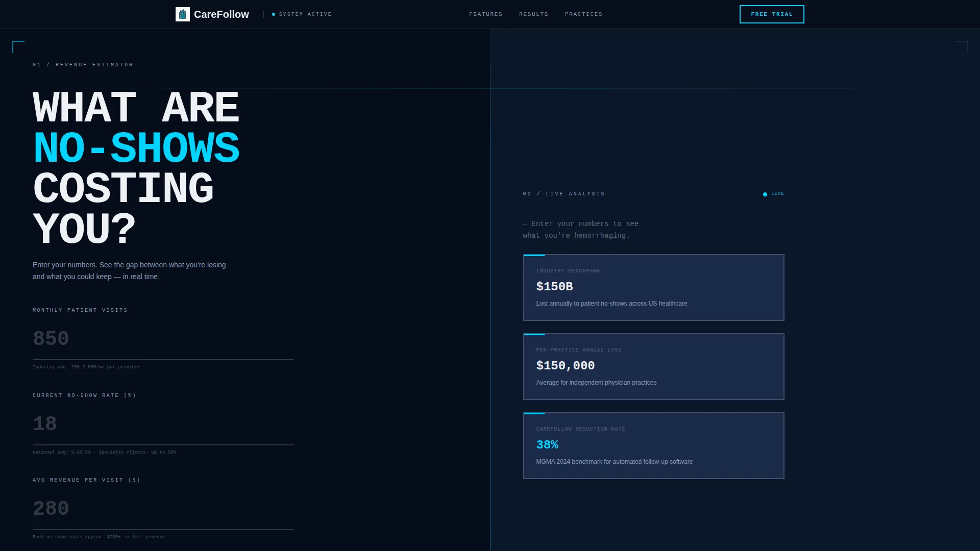This screenshot has height=551, width=980.
Task: Click the 'NO-SHOWS' headline word
Action: coord(136,148)
